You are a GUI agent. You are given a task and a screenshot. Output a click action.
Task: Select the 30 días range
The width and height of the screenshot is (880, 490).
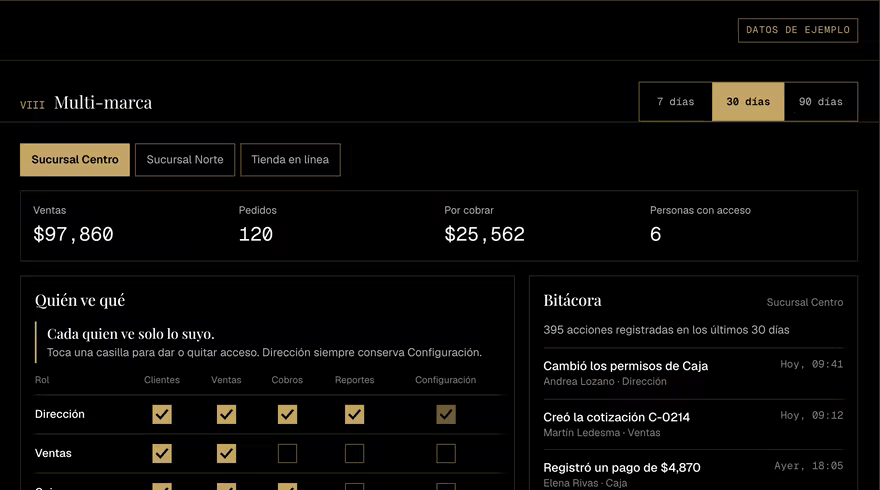[x=748, y=102]
